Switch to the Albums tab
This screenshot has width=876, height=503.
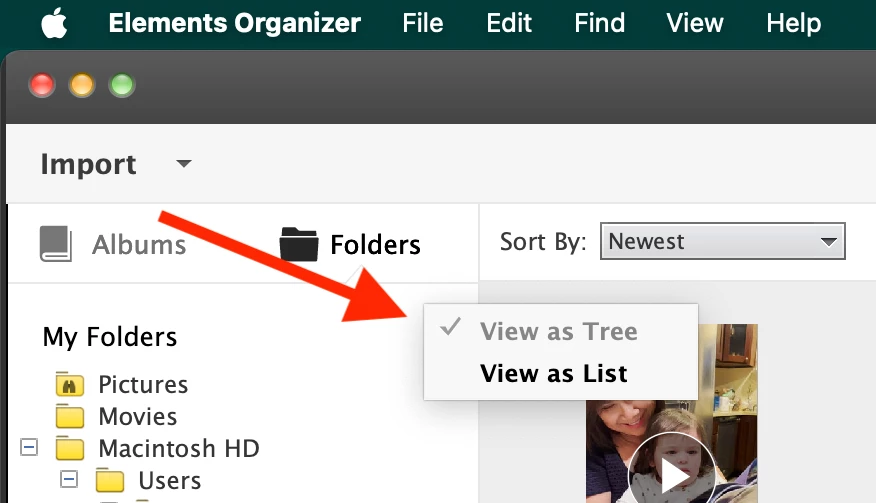click(139, 244)
